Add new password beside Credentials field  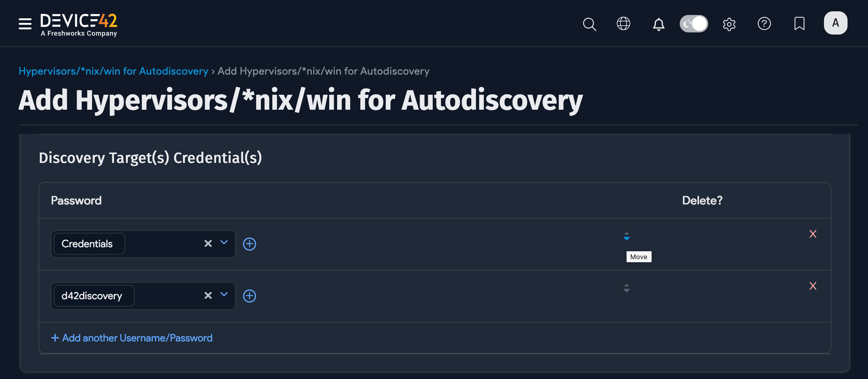[x=249, y=244]
